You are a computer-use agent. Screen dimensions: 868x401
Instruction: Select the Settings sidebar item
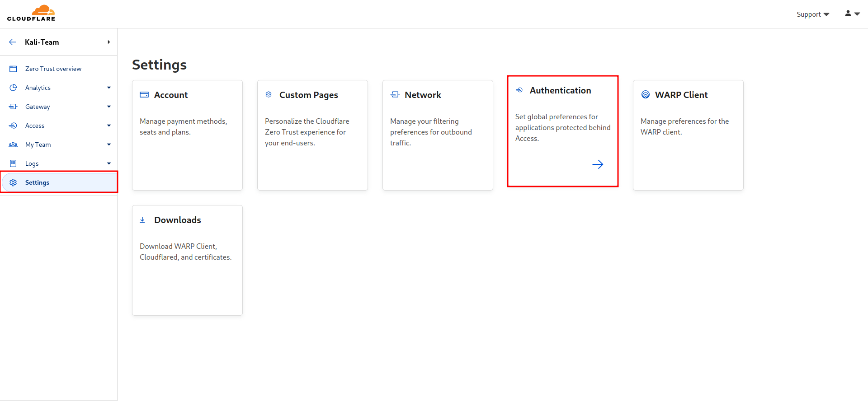click(x=59, y=182)
